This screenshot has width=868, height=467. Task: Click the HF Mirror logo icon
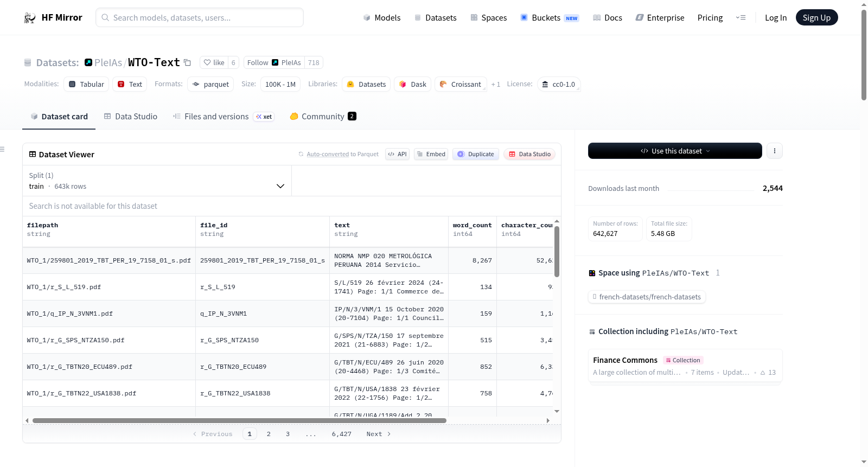tap(30, 18)
